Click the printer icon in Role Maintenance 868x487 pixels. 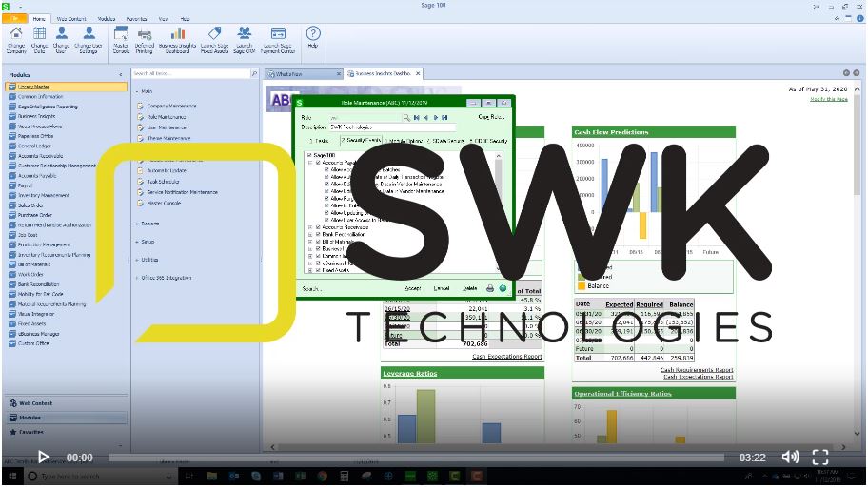pos(490,288)
